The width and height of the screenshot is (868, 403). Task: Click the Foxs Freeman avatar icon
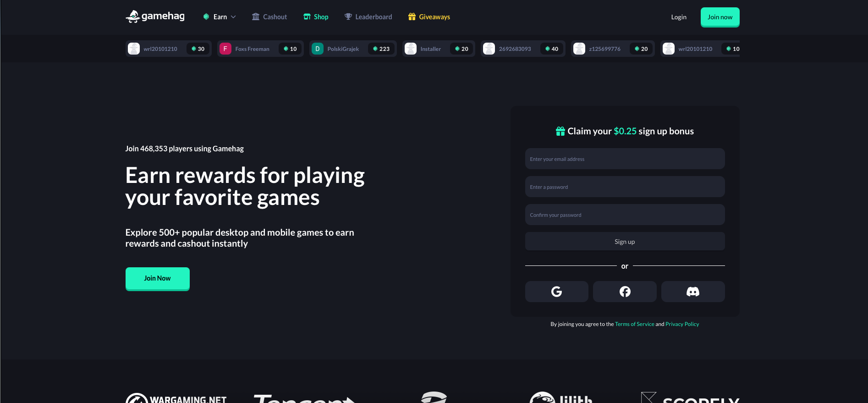(225, 49)
